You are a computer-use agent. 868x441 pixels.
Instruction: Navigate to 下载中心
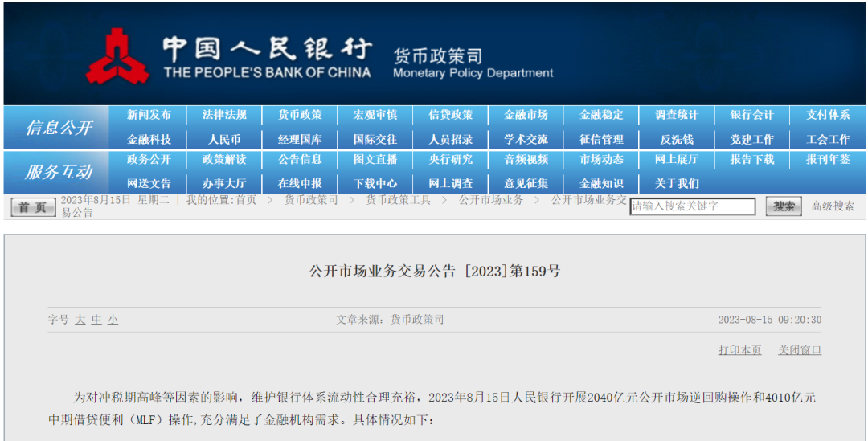(375, 183)
